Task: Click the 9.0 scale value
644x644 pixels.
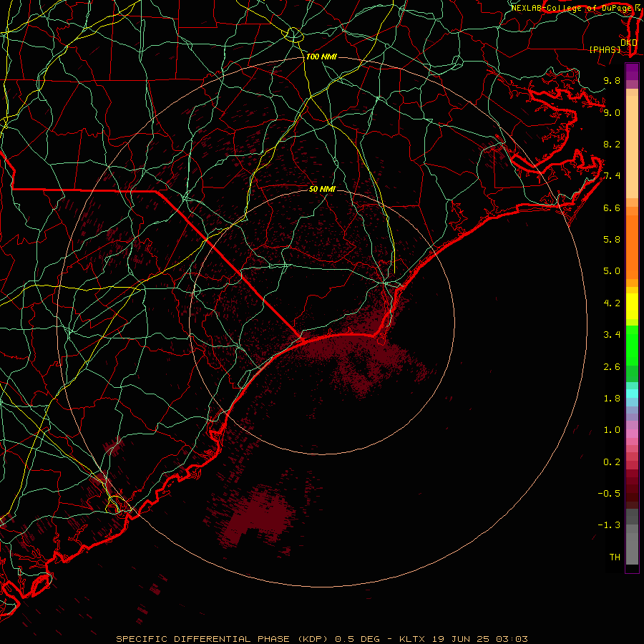Action: pyautogui.click(x=612, y=112)
